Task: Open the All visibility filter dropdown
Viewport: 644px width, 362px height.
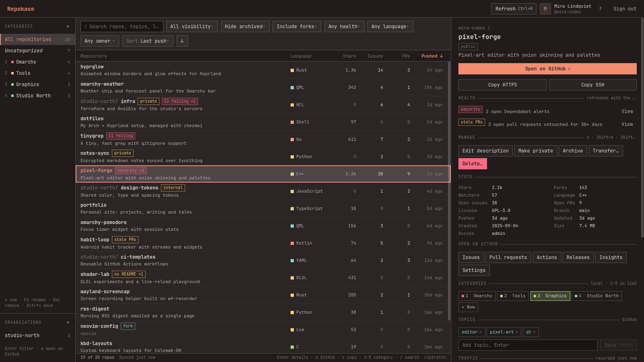Action: (x=192, y=27)
